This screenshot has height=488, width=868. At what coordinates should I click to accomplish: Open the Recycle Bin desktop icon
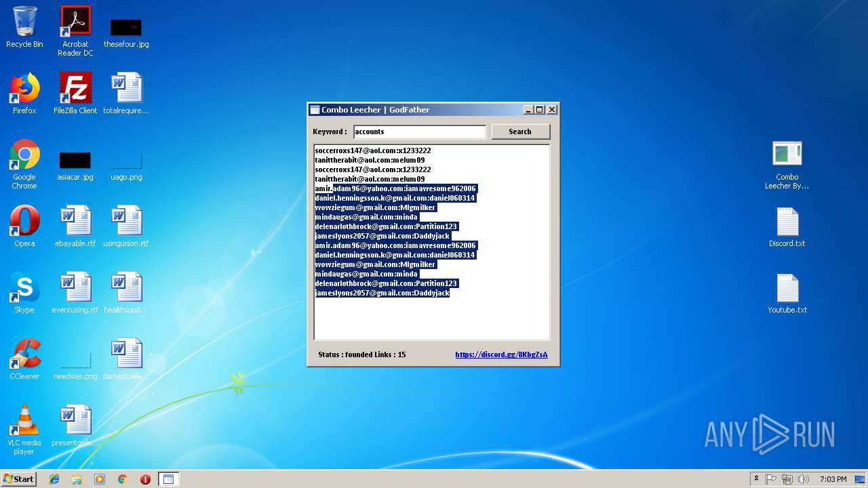[24, 27]
